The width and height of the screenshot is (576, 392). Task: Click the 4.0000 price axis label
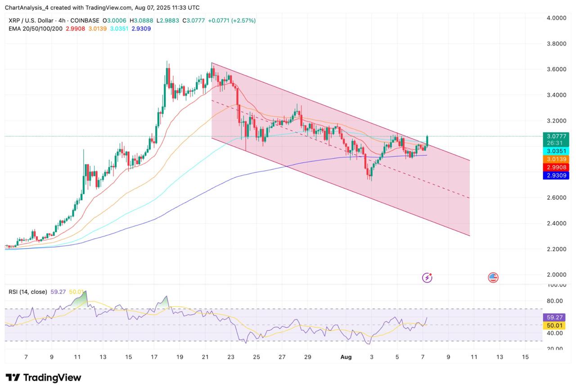click(x=556, y=18)
